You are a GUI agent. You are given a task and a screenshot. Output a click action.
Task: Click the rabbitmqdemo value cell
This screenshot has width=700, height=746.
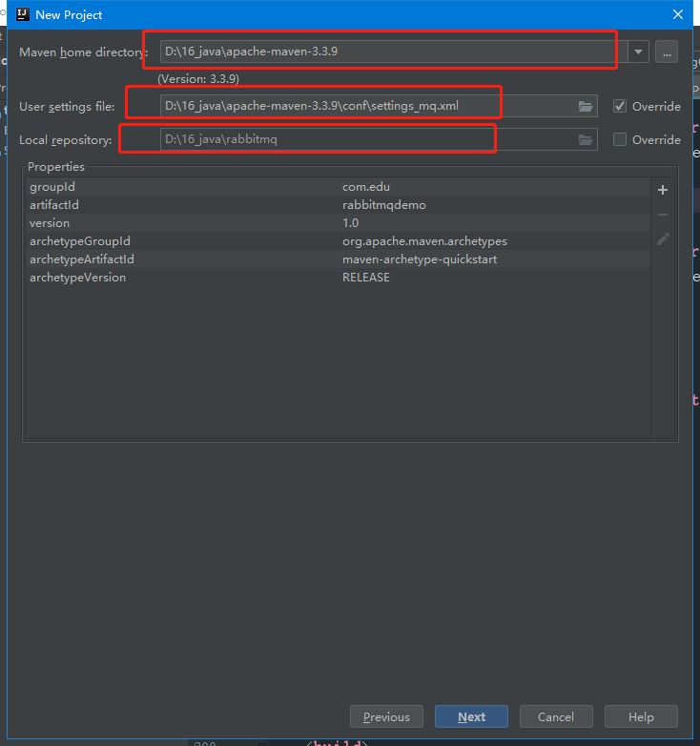click(x=384, y=205)
